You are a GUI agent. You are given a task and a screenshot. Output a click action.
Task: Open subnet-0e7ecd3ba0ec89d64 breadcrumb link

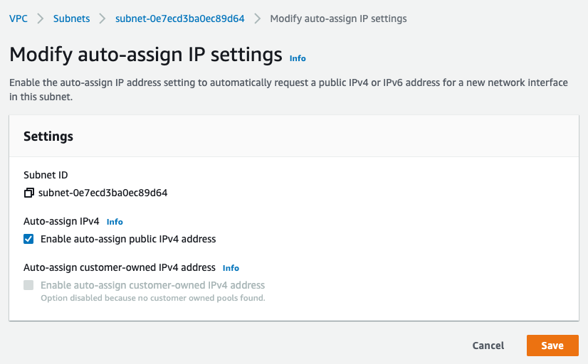coord(180,18)
